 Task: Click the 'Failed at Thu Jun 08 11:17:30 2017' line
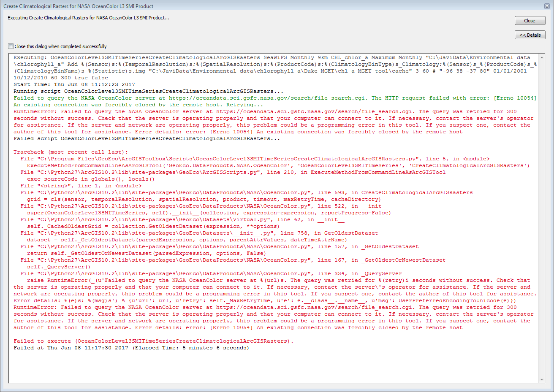coord(131,348)
